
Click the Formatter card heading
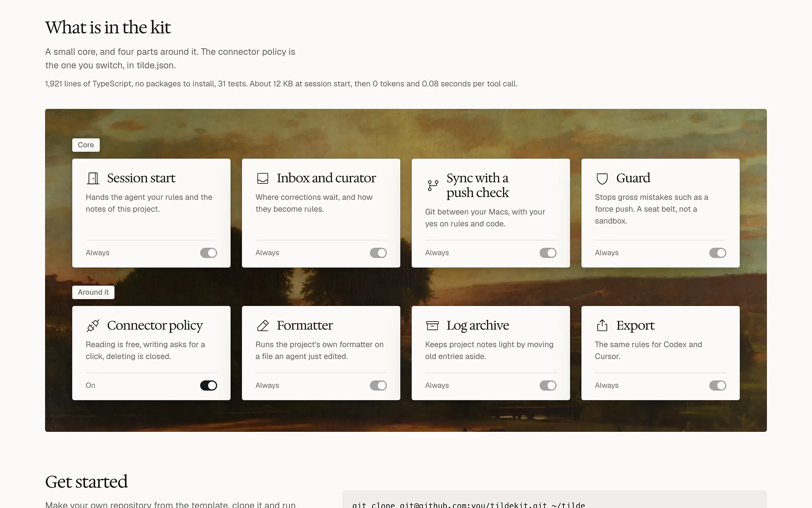tap(305, 325)
